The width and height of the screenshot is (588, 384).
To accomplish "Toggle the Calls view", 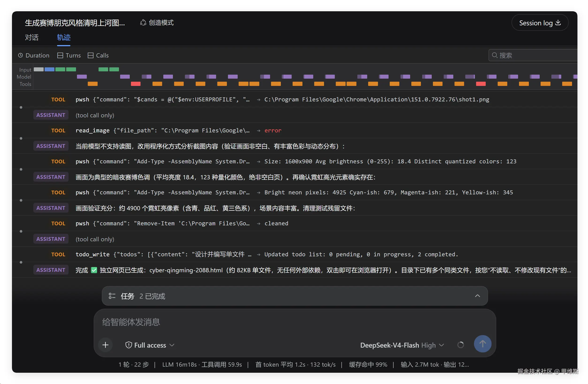I will [x=98, y=55].
